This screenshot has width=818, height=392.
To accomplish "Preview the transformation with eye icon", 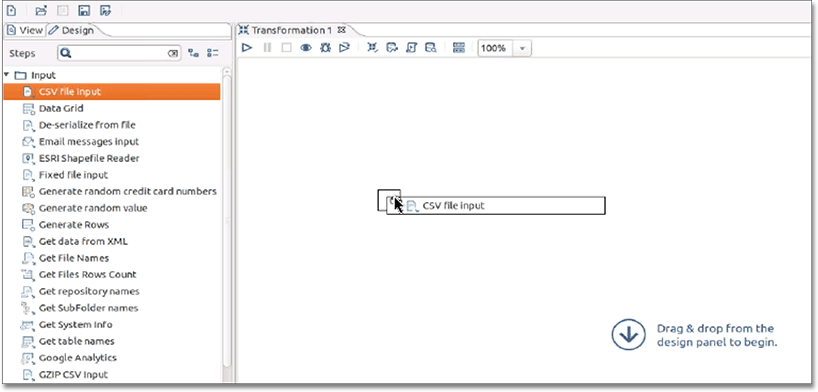I will (x=306, y=48).
